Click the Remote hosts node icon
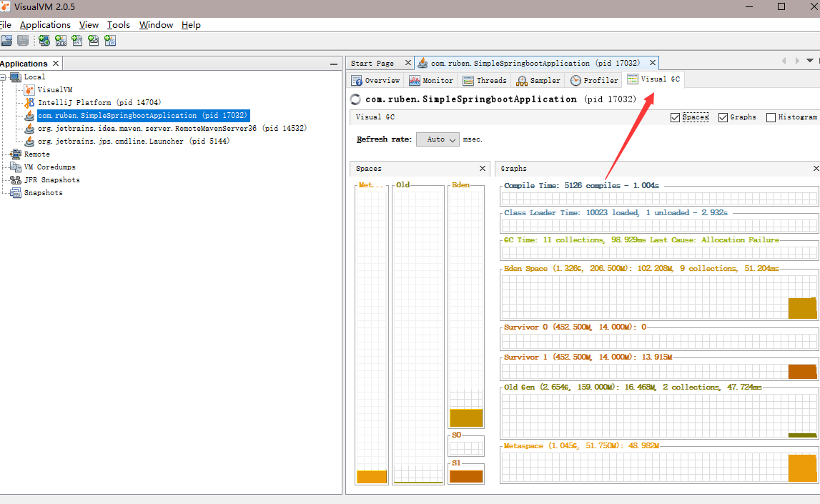This screenshot has width=820, height=504. pyautogui.click(x=16, y=154)
